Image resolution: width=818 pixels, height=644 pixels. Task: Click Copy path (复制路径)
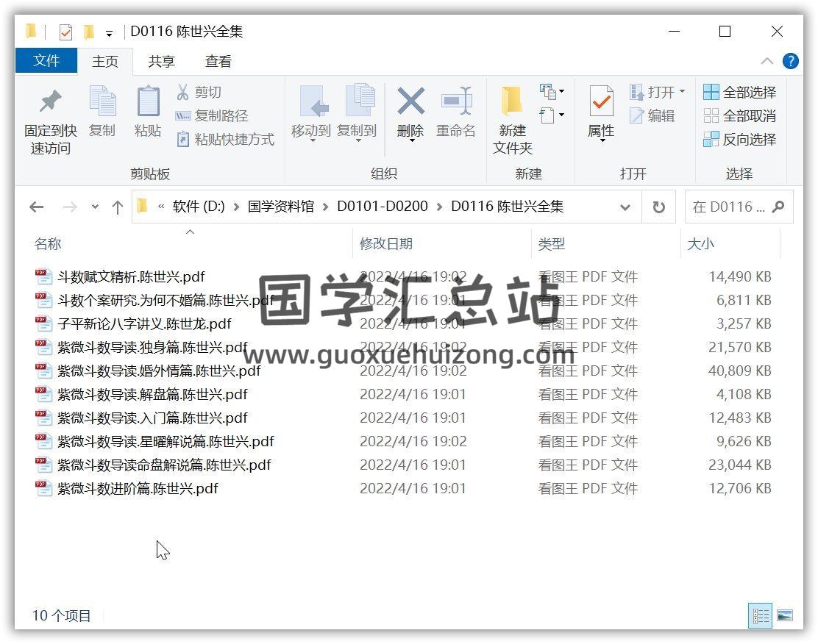click(212, 115)
